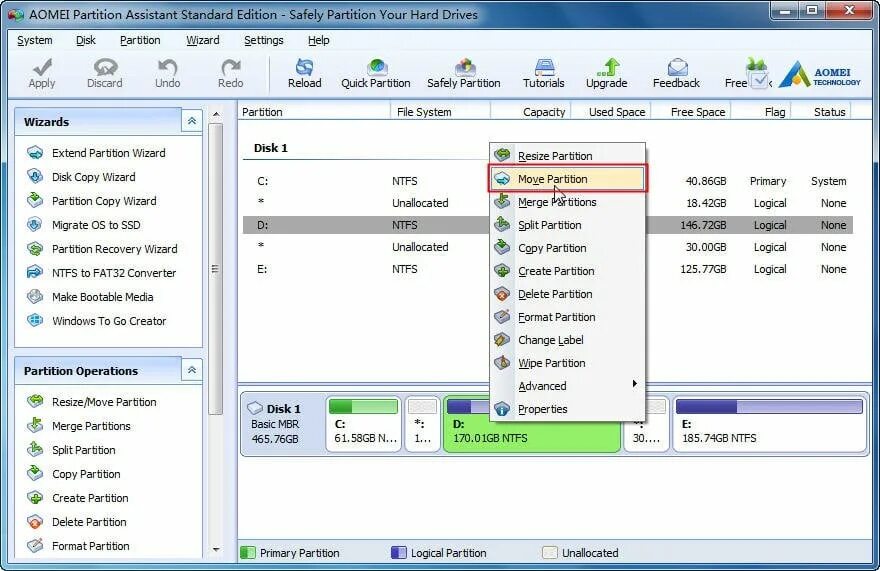
Task: Open the Wizard menu
Action: tap(203, 40)
